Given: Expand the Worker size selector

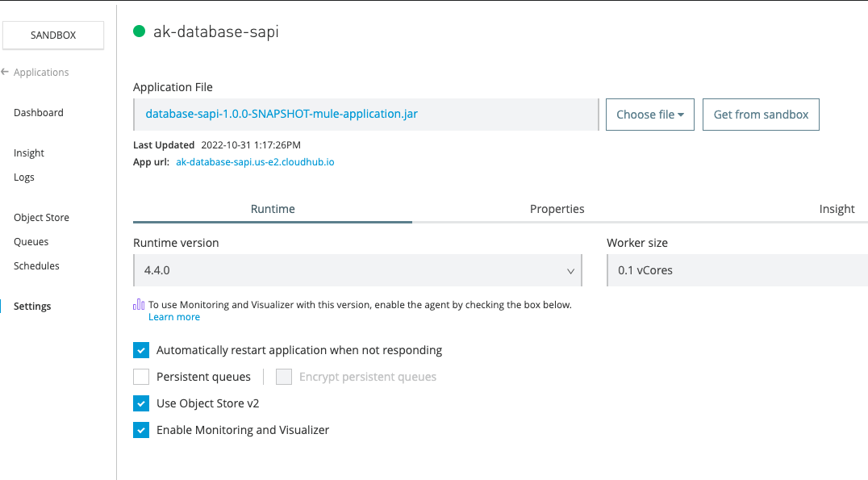Looking at the screenshot, I should (x=737, y=270).
